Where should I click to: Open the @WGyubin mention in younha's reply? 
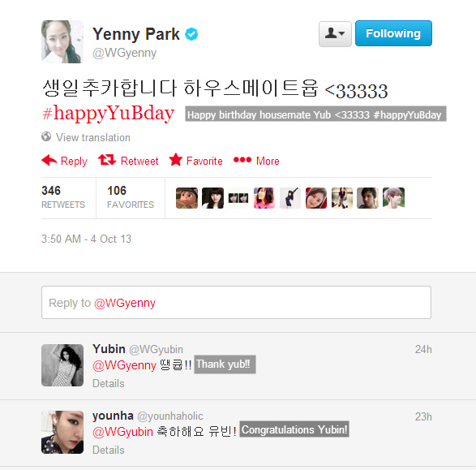pyautogui.click(x=122, y=432)
